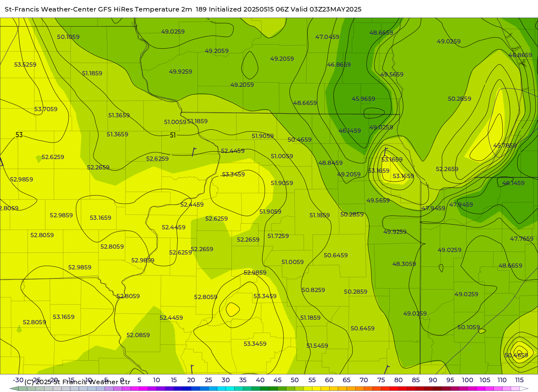Screen dimensions: 538x392
Task: Click the '-30' tick label on color scale
Action: 18,380
